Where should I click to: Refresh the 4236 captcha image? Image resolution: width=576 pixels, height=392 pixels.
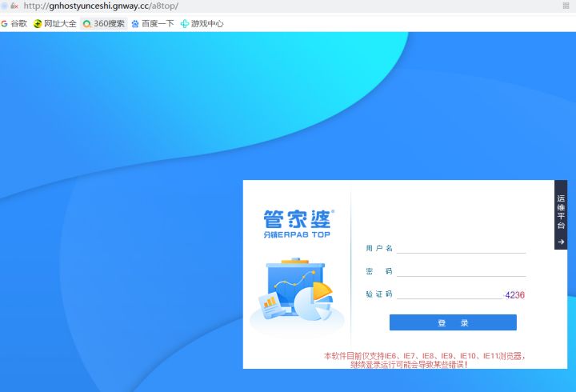[x=514, y=294]
